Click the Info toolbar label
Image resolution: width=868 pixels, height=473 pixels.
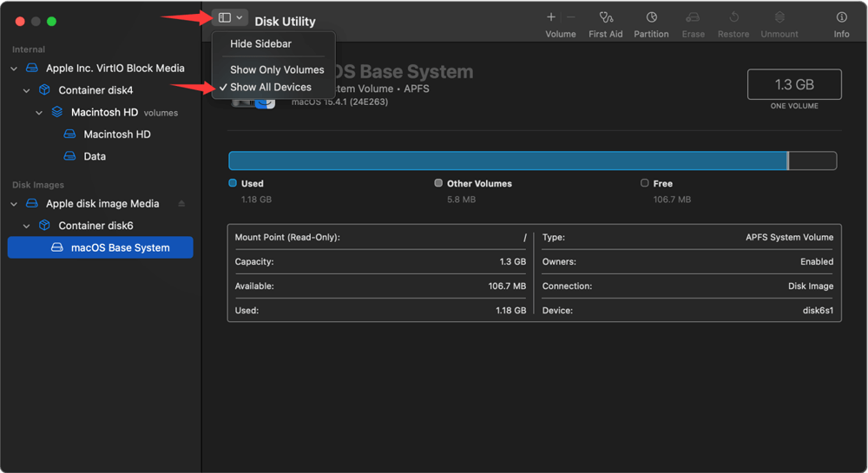pyautogui.click(x=841, y=34)
